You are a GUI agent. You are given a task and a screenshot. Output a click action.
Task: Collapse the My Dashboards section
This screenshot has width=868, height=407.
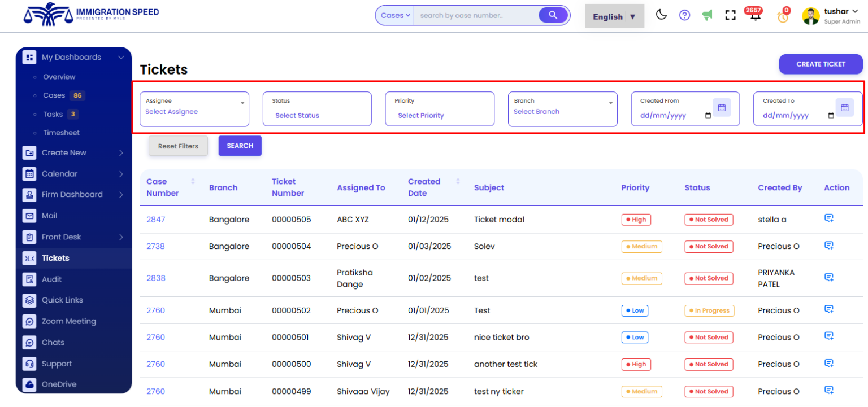coord(121,57)
